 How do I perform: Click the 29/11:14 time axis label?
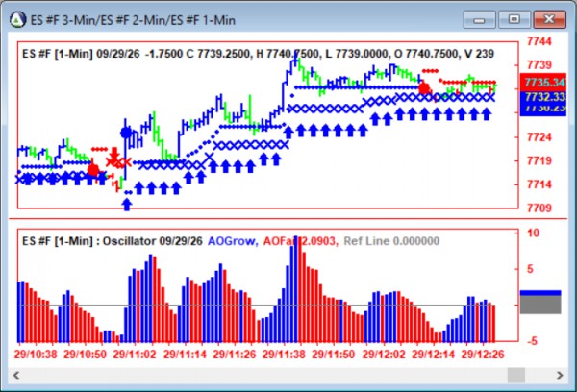185,355
